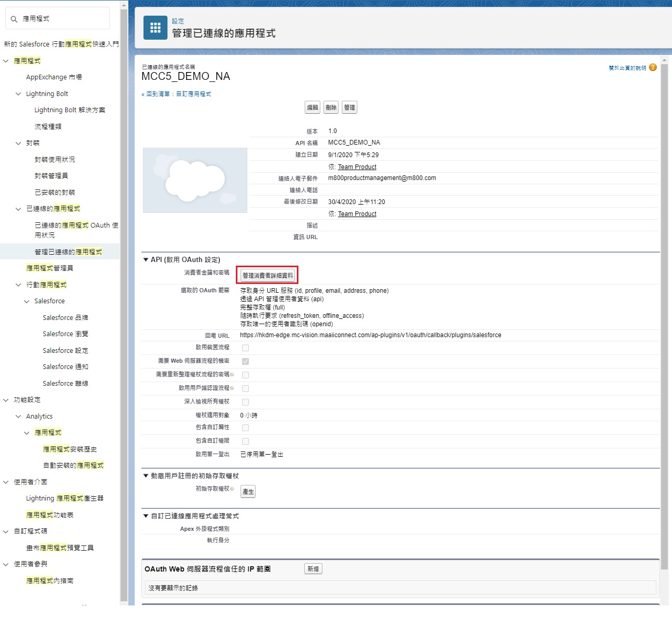Select 流程種類 in the sidebar
The image size is (672, 630).
pos(48,127)
